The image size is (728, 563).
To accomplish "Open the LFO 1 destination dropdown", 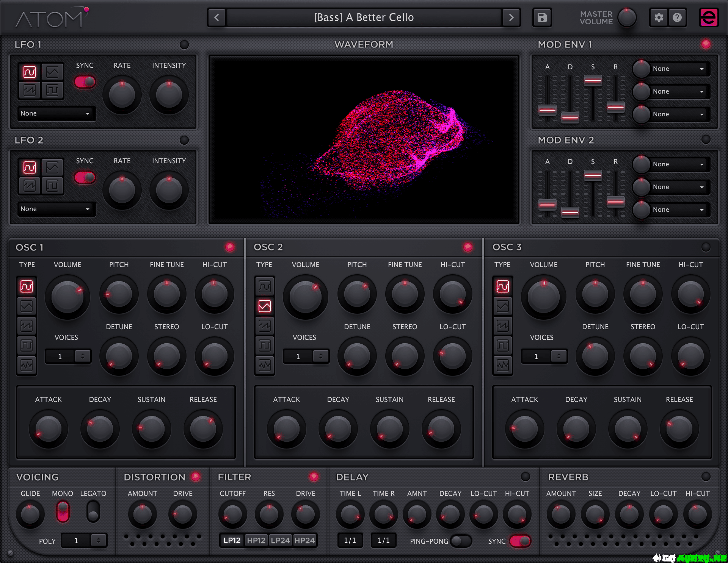I will coord(55,114).
